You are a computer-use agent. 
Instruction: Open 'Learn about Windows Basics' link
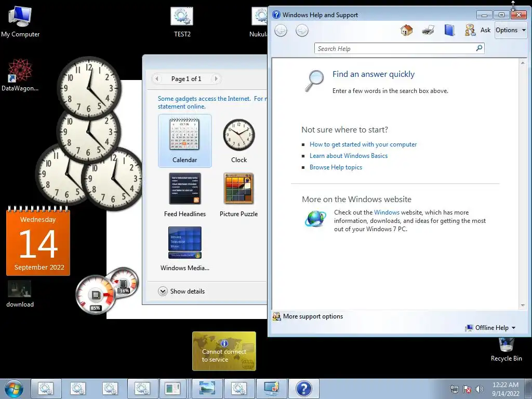pyautogui.click(x=349, y=156)
